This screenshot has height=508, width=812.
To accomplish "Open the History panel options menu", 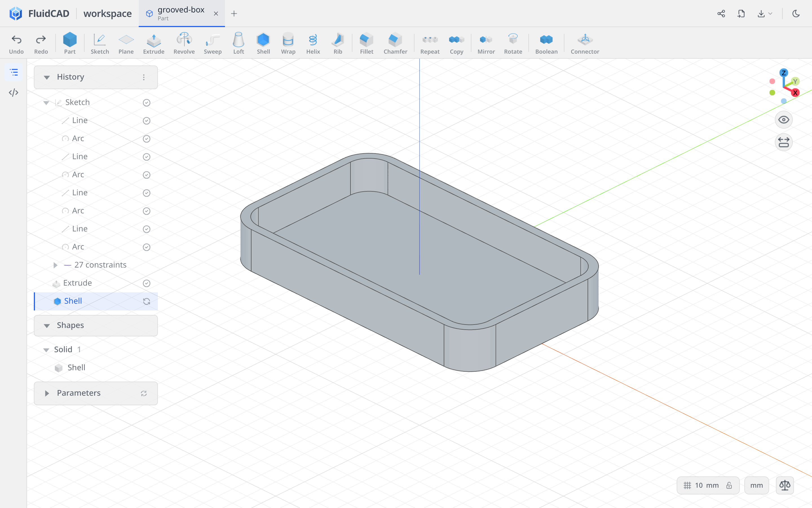I will 144,77.
